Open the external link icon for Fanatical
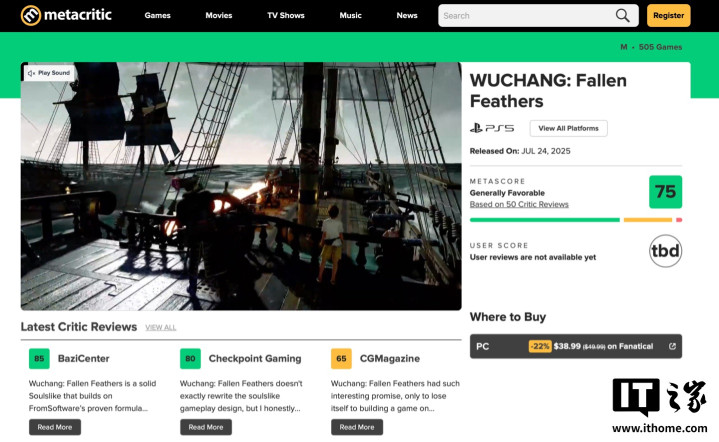This screenshot has height=442, width=719. [x=672, y=346]
